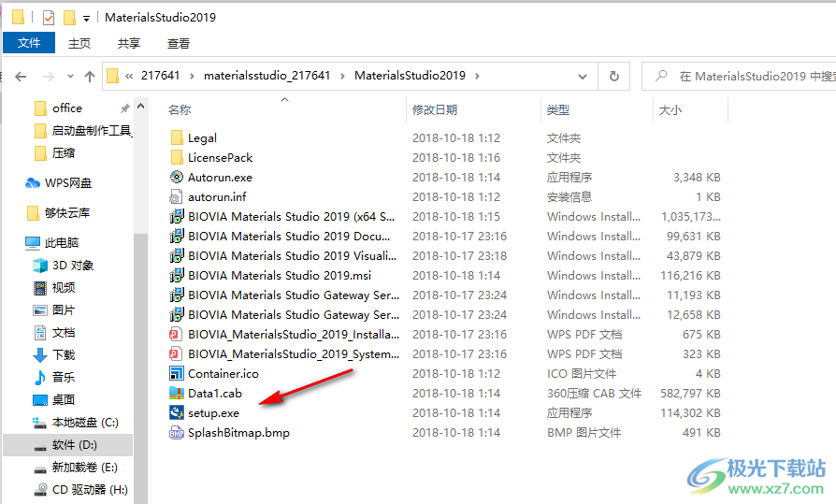The width and height of the screenshot is (836, 504).
Task: Click the 11,193 KB Gateway Ser... row
Action: 445,295
